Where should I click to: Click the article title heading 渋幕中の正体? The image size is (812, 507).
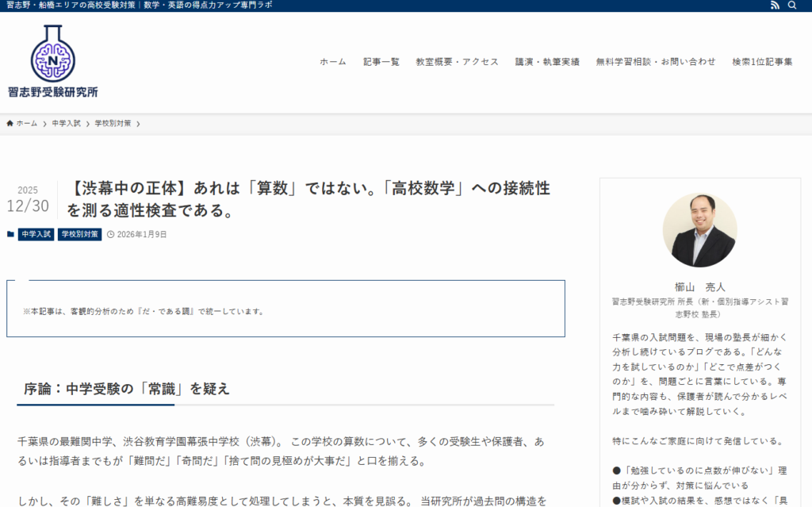click(308, 200)
